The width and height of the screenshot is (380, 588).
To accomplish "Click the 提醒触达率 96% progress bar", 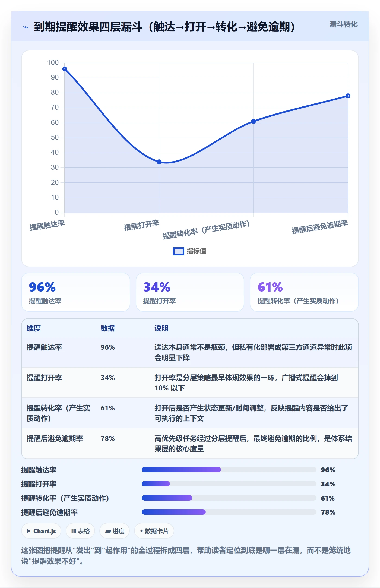I will tap(229, 470).
